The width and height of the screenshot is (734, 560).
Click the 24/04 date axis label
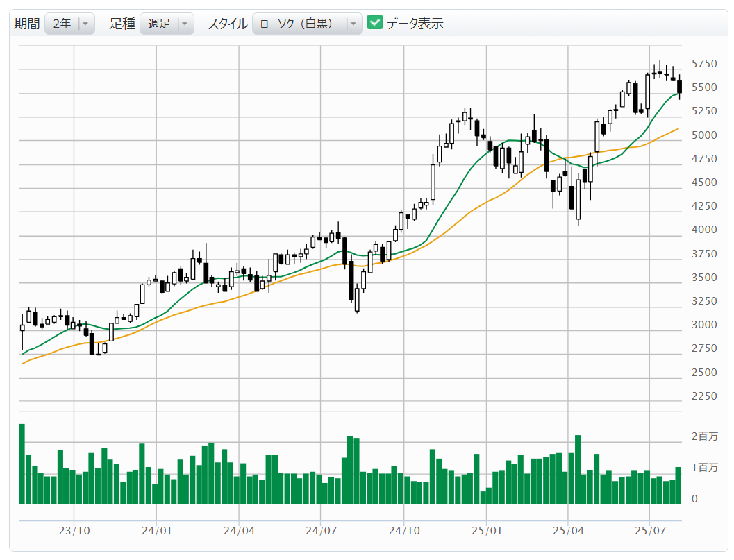(239, 531)
